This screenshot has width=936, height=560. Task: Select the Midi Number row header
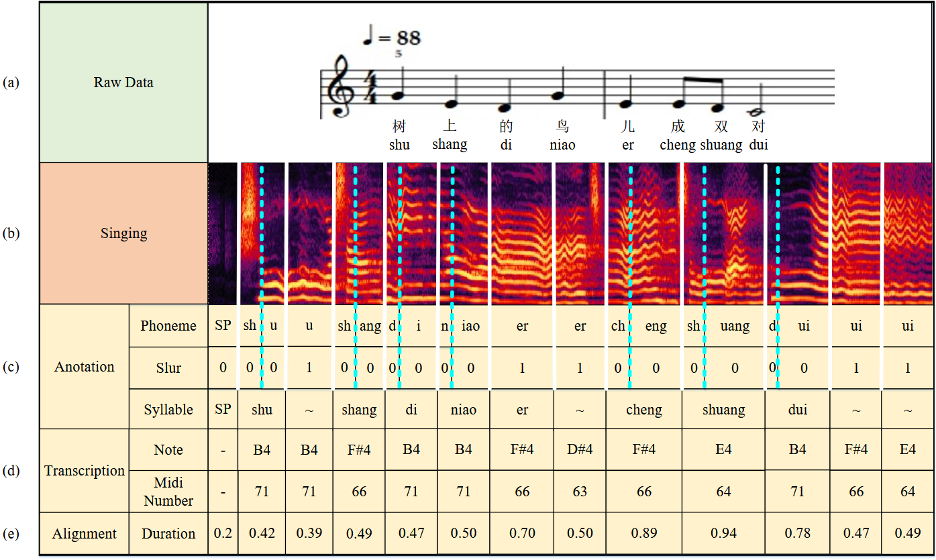pyautogui.click(x=168, y=492)
